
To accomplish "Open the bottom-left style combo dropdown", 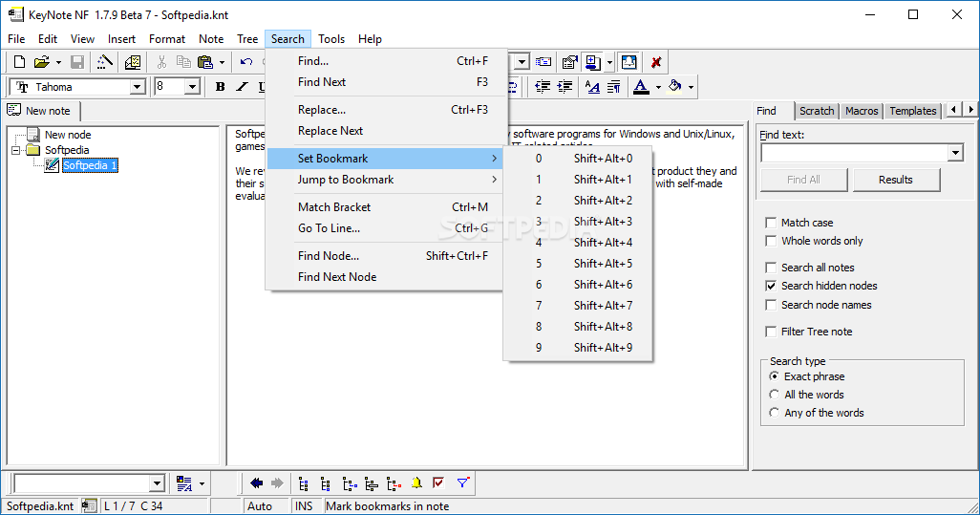I will coord(157,483).
